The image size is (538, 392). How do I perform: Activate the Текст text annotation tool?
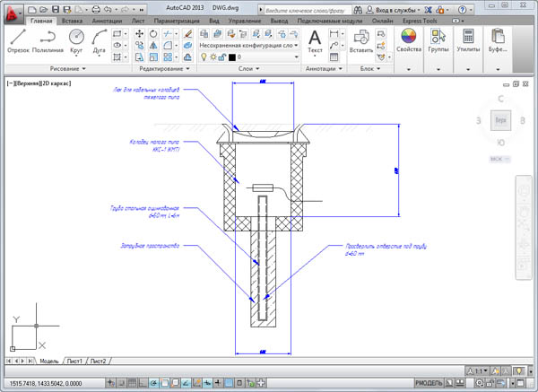point(315,39)
